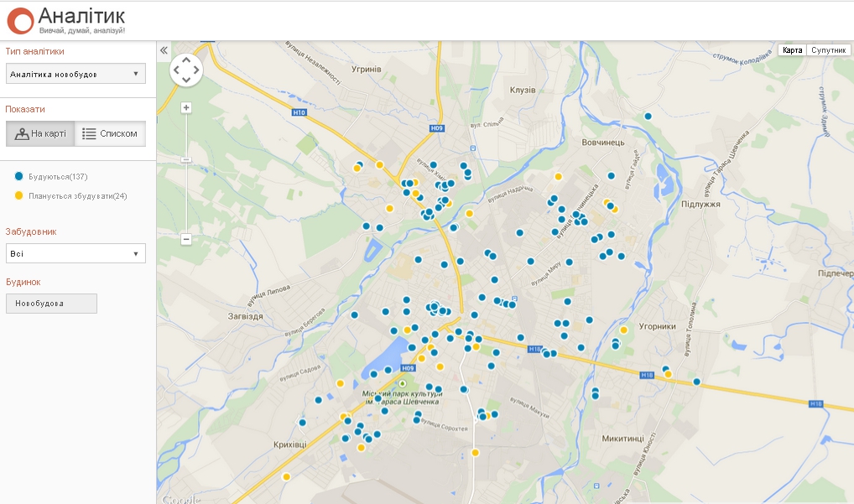Click the map zoom in plus button
This screenshot has height=504, width=854.
point(186,107)
